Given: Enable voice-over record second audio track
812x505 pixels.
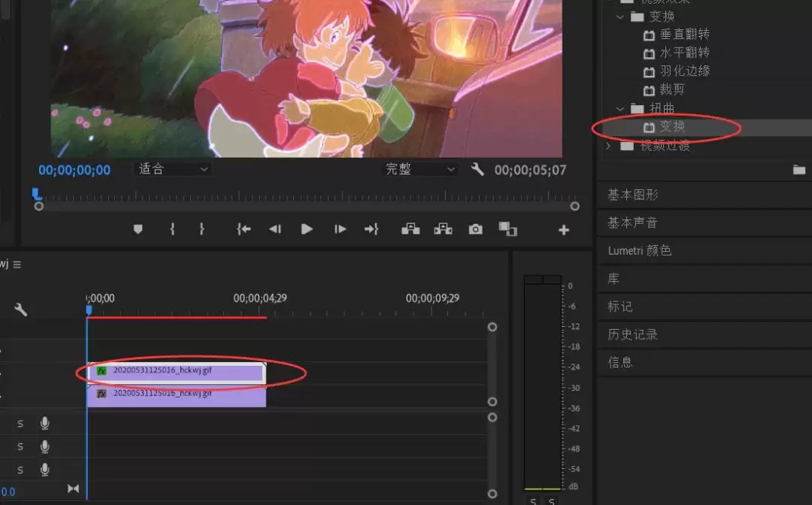Looking at the screenshot, I should tap(45, 446).
